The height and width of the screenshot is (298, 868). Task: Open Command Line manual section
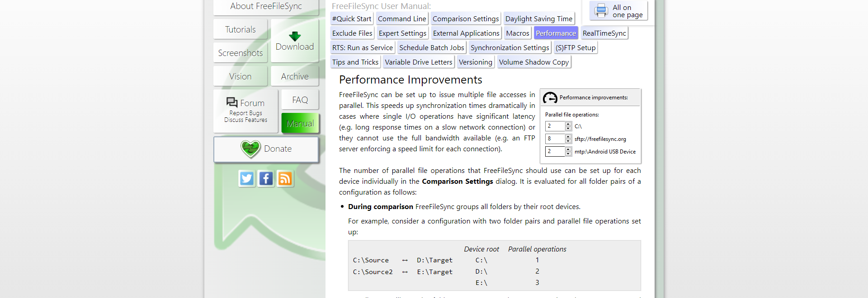pos(402,19)
